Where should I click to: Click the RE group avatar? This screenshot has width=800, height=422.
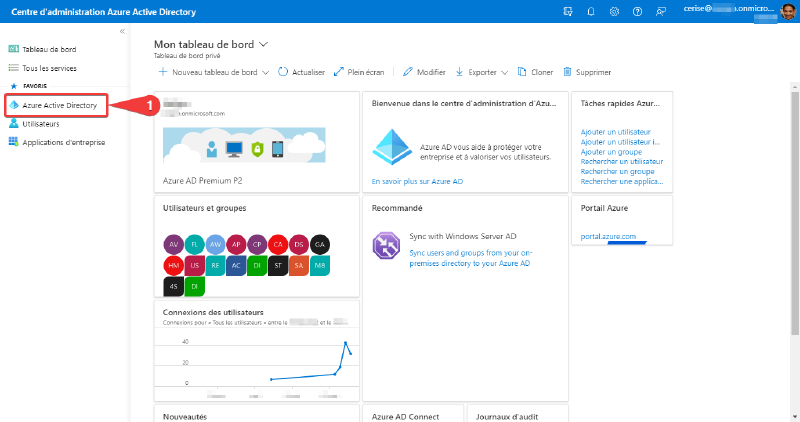click(215, 265)
